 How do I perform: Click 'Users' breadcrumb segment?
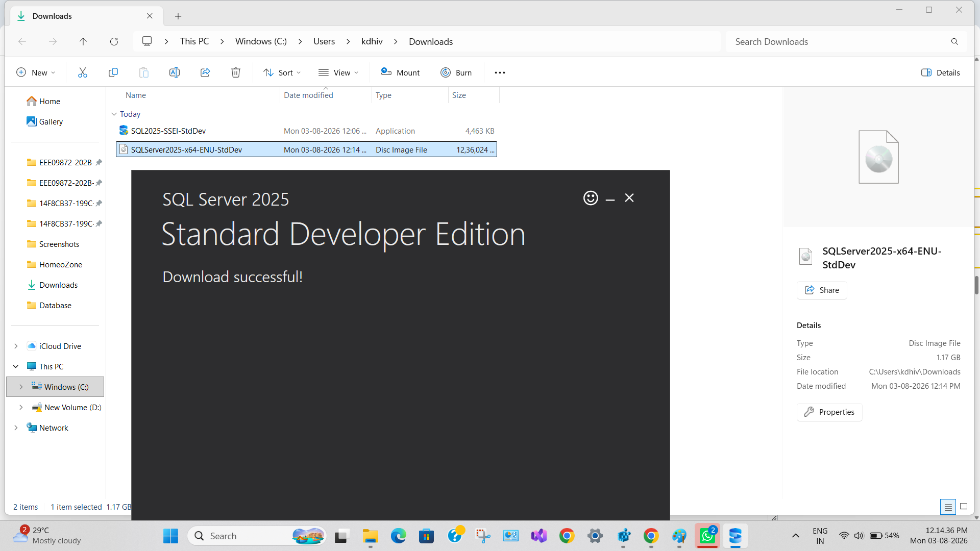pyautogui.click(x=324, y=41)
